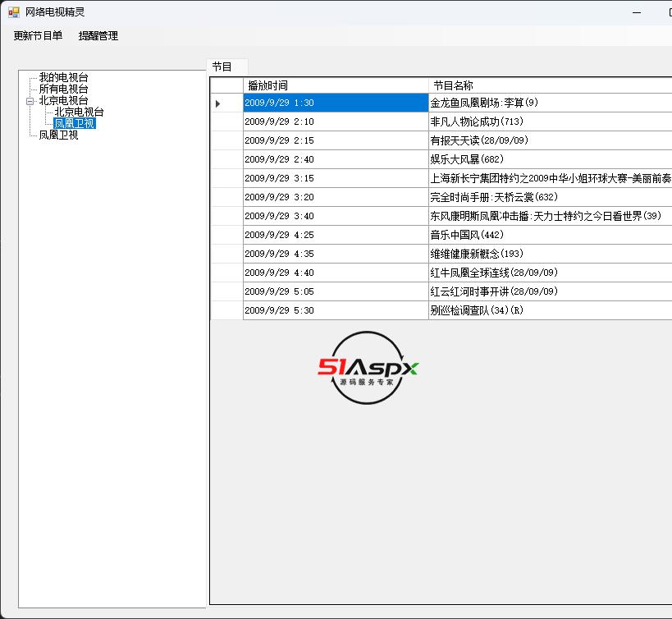Select time cell 2009/9/29 3:15

336,178
